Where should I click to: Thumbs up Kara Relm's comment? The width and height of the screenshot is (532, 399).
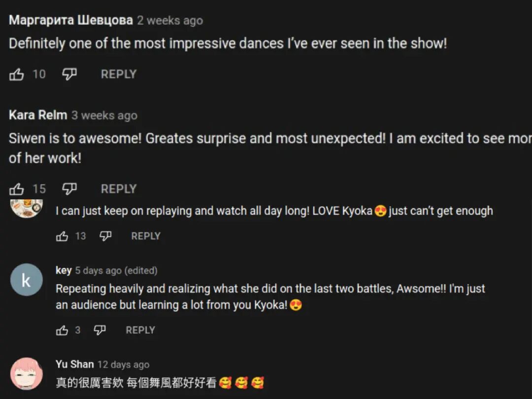[16, 189]
